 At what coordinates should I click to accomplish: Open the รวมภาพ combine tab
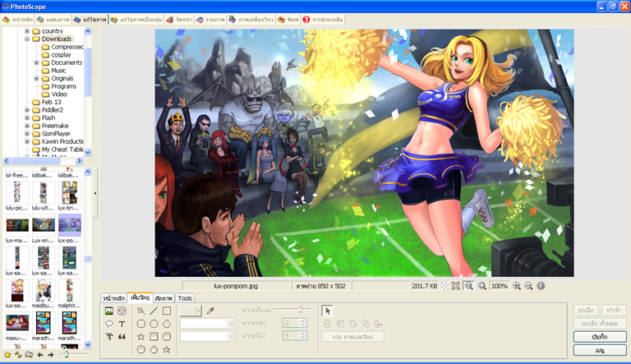pyautogui.click(x=210, y=20)
